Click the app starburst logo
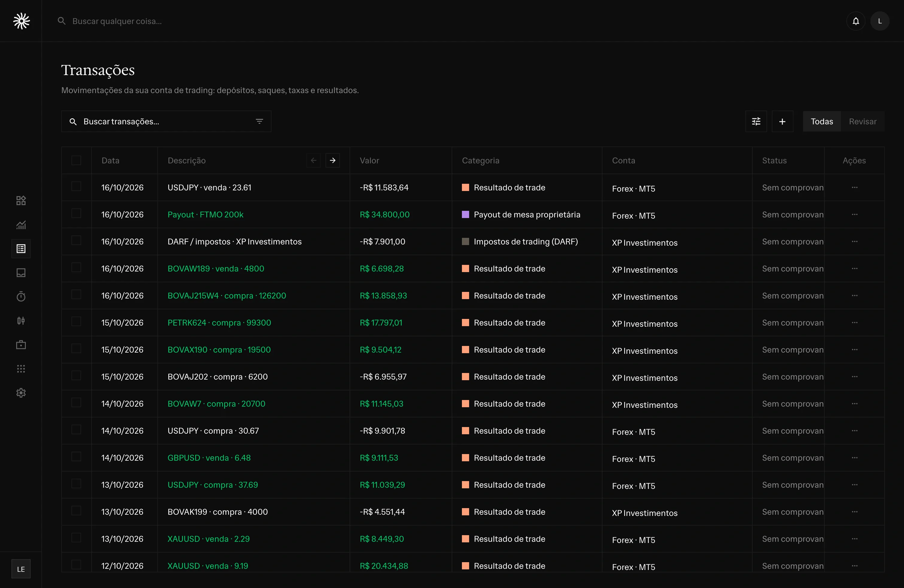 [x=21, y=21]
